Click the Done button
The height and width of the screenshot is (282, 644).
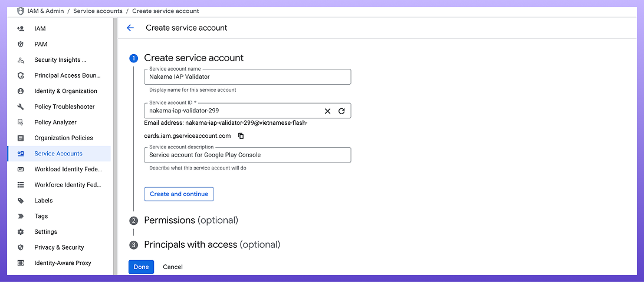pos(142,267)
